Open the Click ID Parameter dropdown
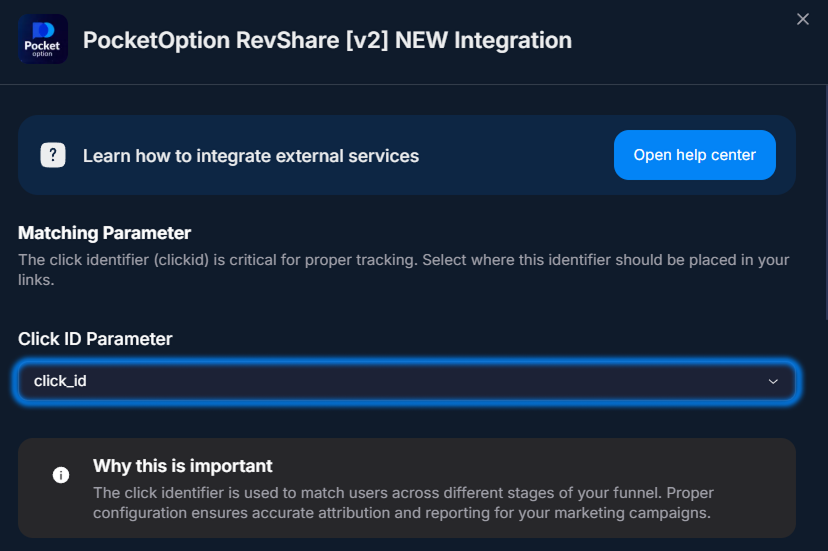828x551 pixels. [406, 381]
